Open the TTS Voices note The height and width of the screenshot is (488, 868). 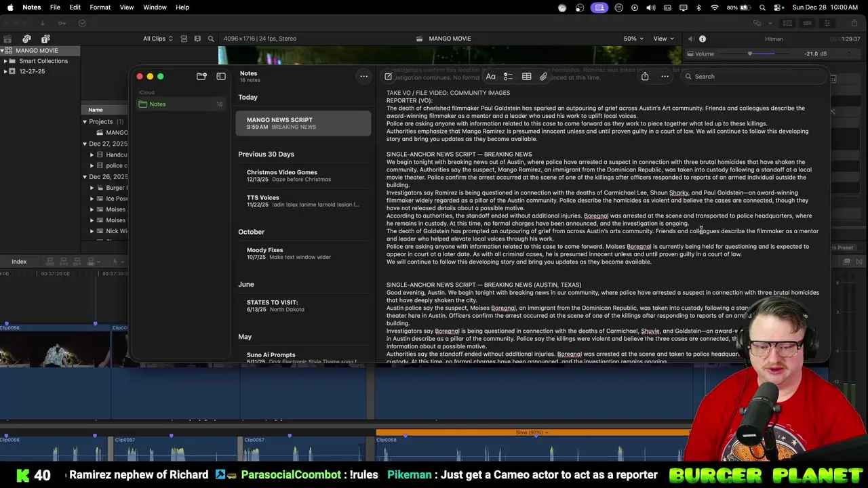click(x=303, y=201)
